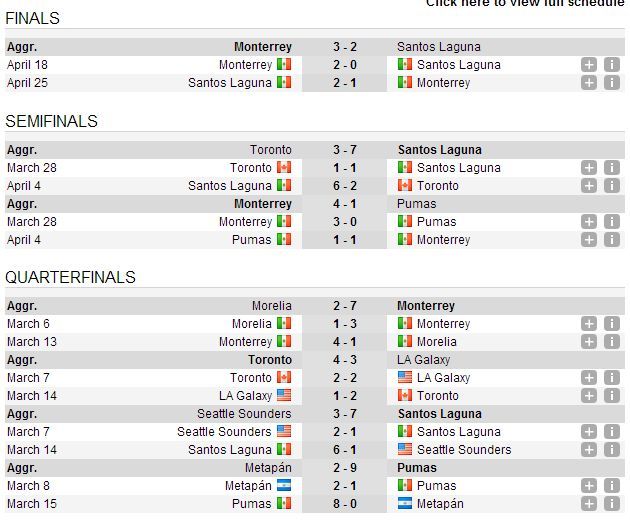Expand March 28 Monterrey vs Pumas match

pos(589,221)
